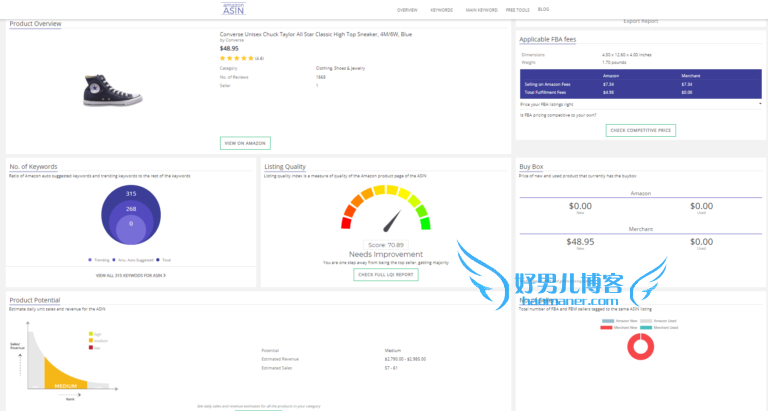Click the 268 auto suggested keywords circle
This screenshot has width=768, height=411.
click(131, 209)
